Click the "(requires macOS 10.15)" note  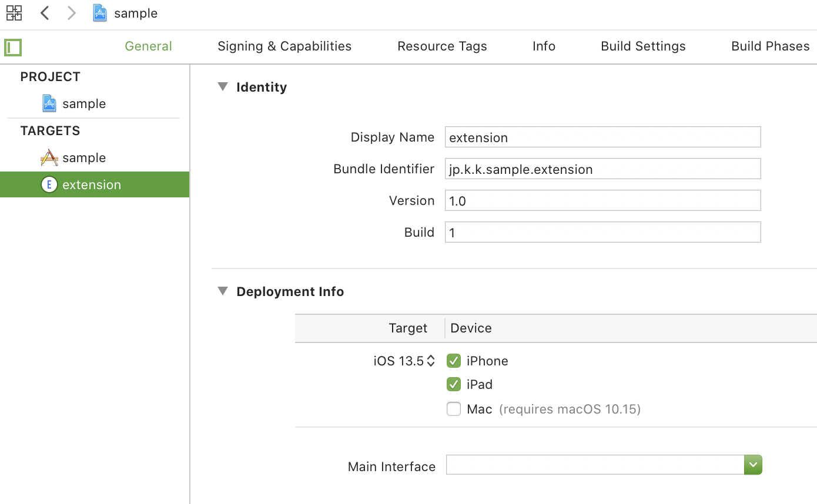click(x=570, y=409)
